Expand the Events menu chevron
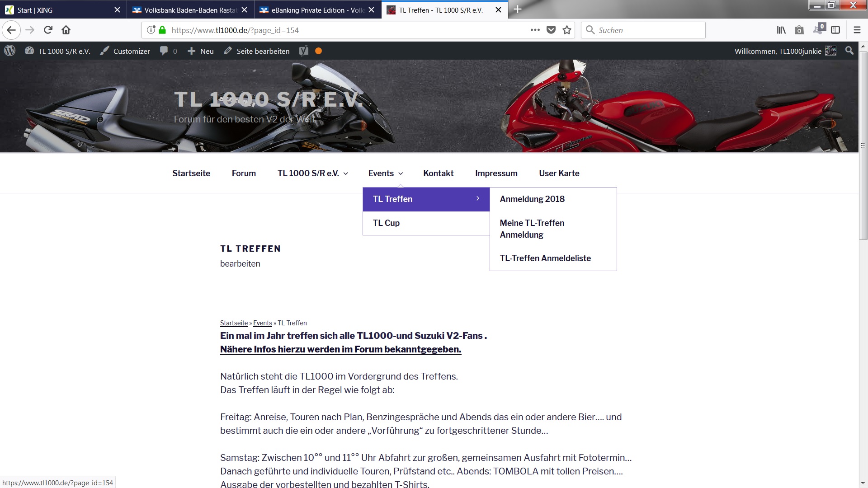 coord(401,174)
